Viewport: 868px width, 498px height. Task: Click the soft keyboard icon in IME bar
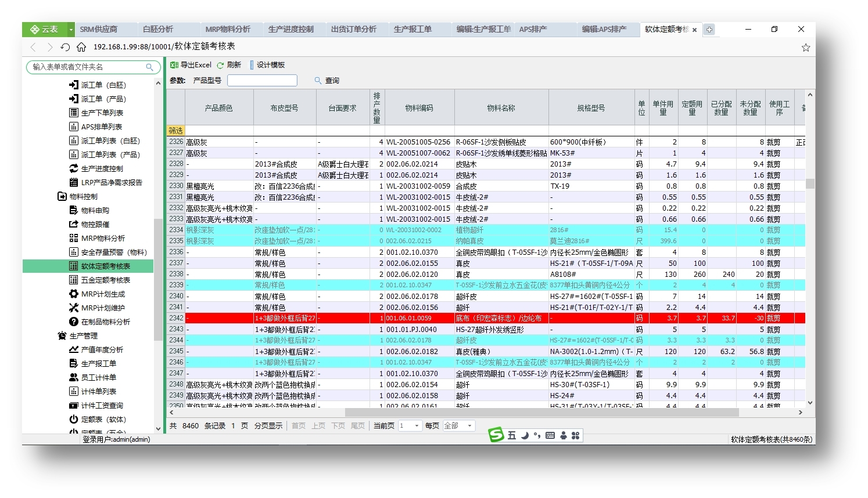click(550, 435)
